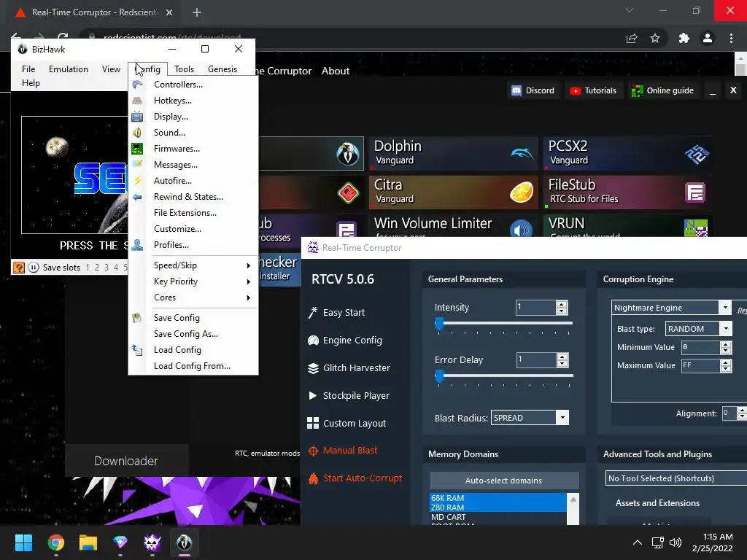Open Hotkeys configuration entry

pyautogui.click(x=193, y=101)
